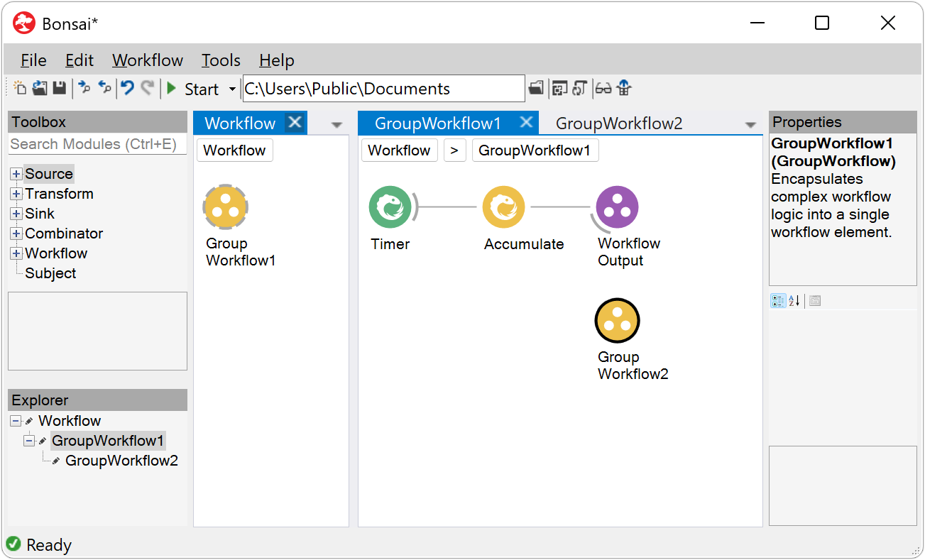Expand the Workflow toolbox category
The height and width of the screenshot is (560, 925).
[x=16, y=253]
